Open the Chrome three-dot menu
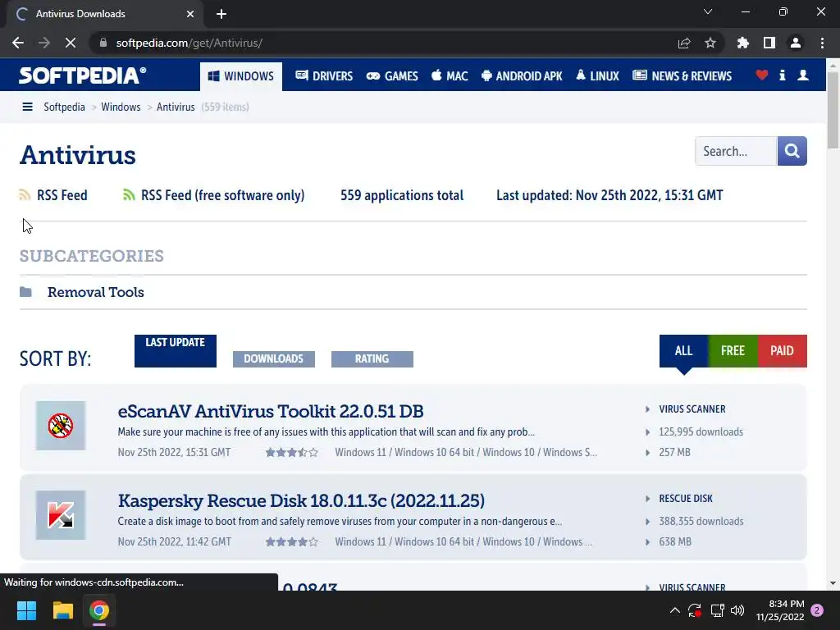Image resolution: width=840 pixels, height=630 pixels. point(822,43)
